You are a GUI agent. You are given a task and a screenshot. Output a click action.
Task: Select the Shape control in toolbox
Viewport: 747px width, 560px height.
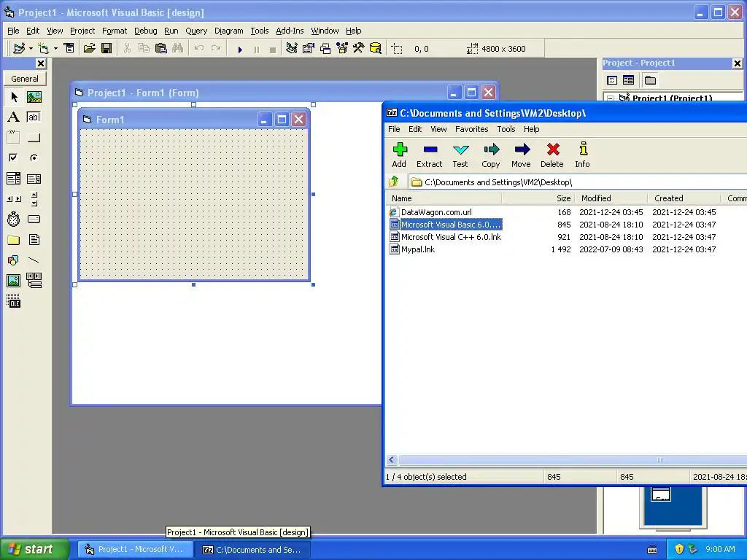click(x=14, y=260)
